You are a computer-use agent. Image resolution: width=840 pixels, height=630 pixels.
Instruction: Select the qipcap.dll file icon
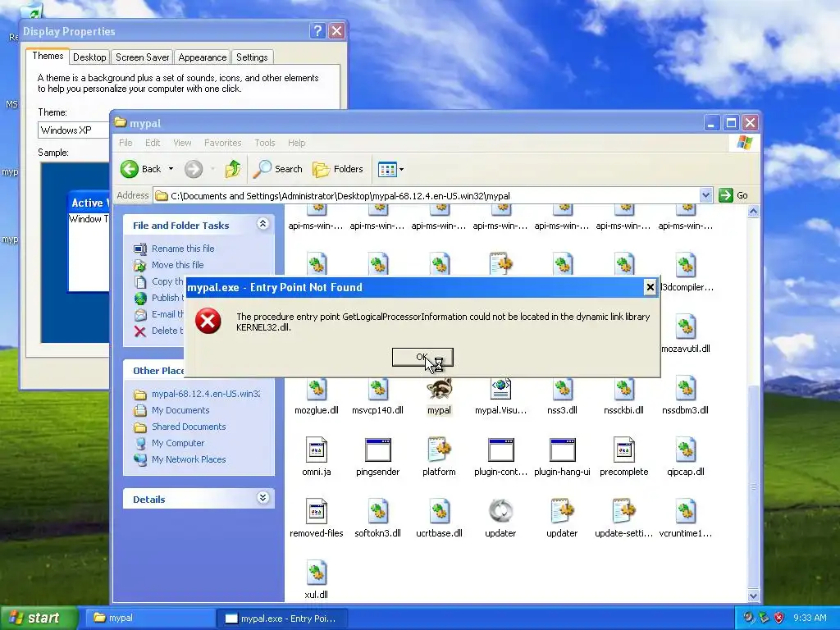coord(685,450)
